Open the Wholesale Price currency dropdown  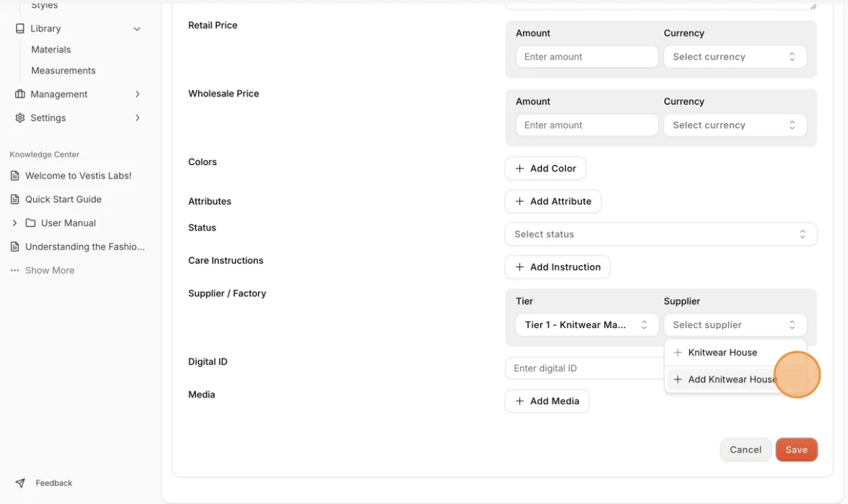[735, 125]
